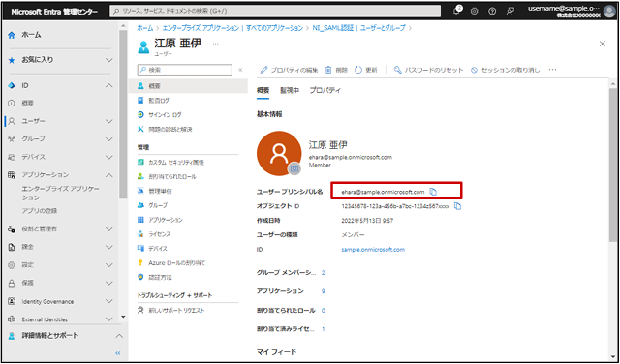Switch to the プロパティ tab
This screenshot has width=620, height=364.
(x=325, y=90)
